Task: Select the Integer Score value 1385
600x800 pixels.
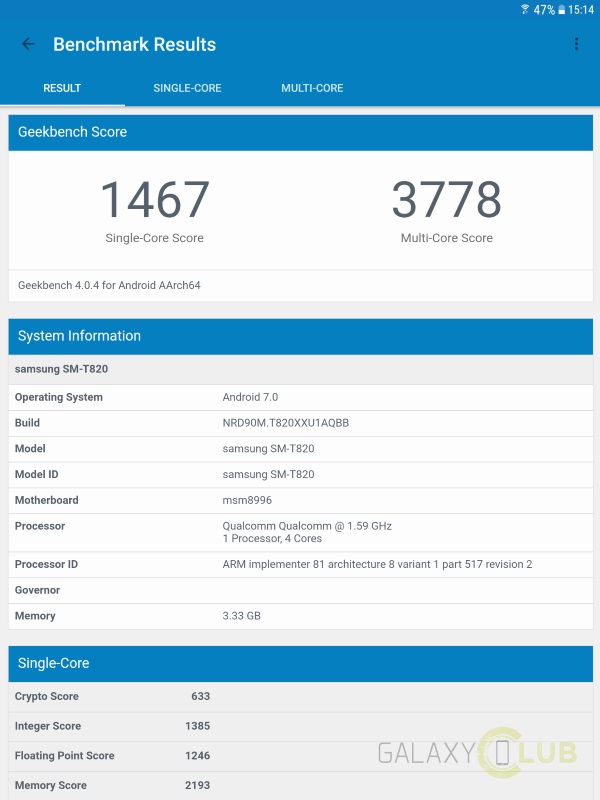Action: 197,726
